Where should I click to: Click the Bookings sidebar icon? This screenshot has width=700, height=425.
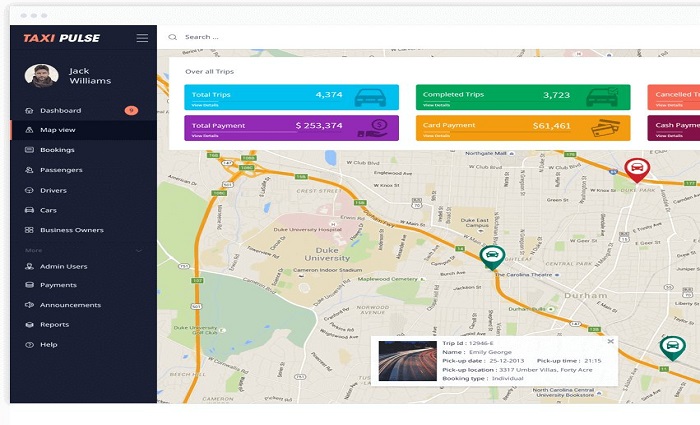tap(29, 150)
